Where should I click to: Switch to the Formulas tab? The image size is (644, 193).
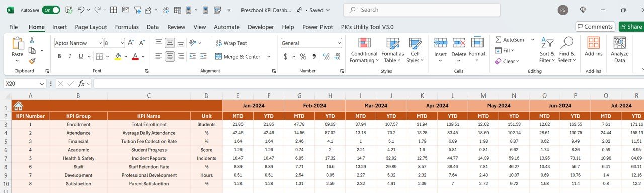tap(127, 27)
